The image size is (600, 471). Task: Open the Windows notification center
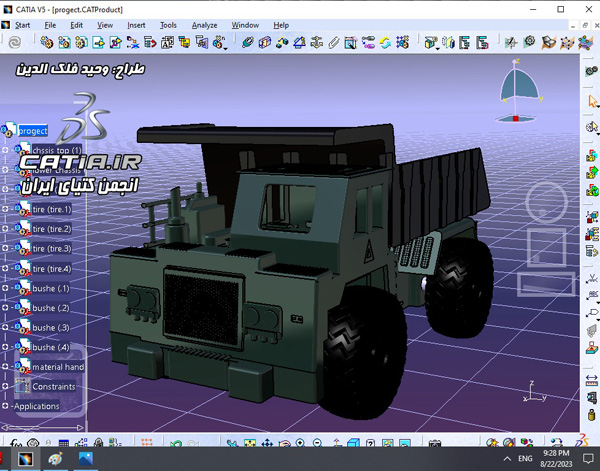coord(588,458)
